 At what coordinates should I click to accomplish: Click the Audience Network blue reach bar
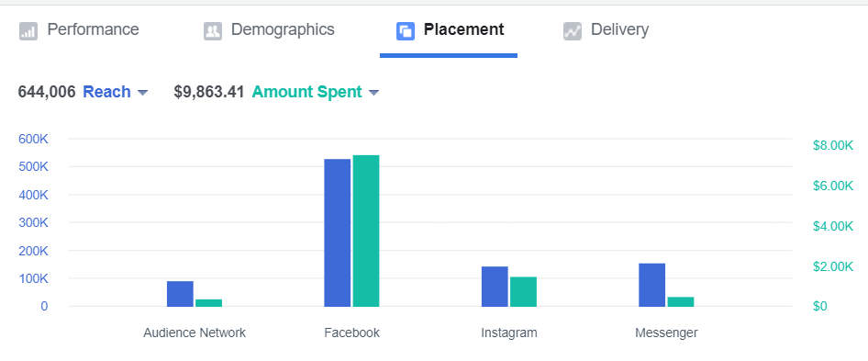tap(181, 294)
